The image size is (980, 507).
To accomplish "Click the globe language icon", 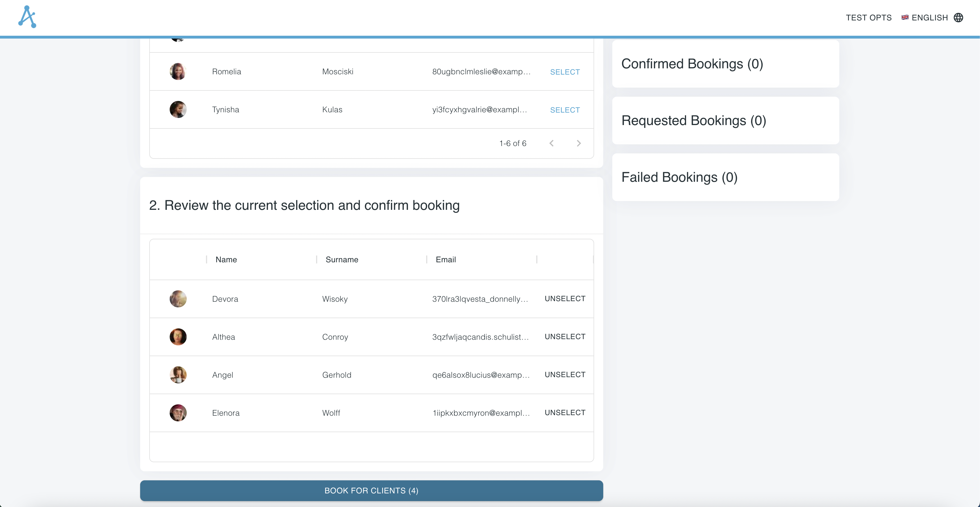I will pyautogui.click(x=960, y=18).
